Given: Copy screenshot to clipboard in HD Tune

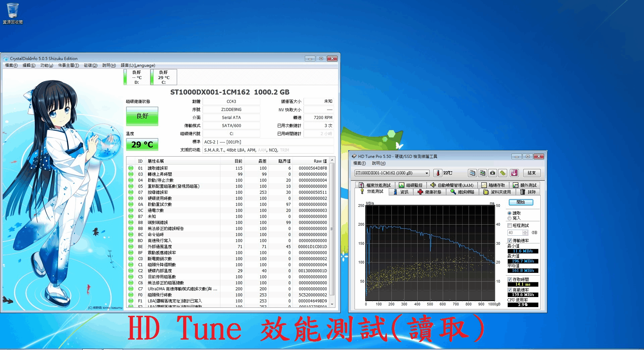Looking at the screenshot, I should (482, 173).
